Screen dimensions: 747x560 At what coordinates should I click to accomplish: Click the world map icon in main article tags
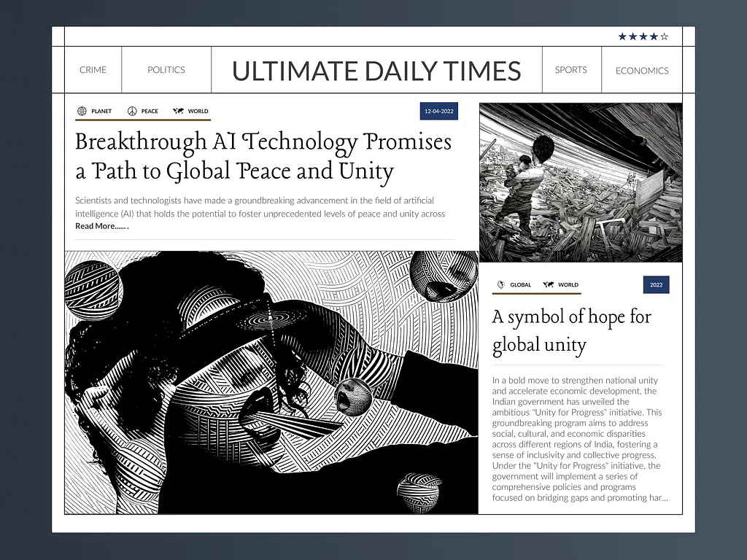click(178, 111)
